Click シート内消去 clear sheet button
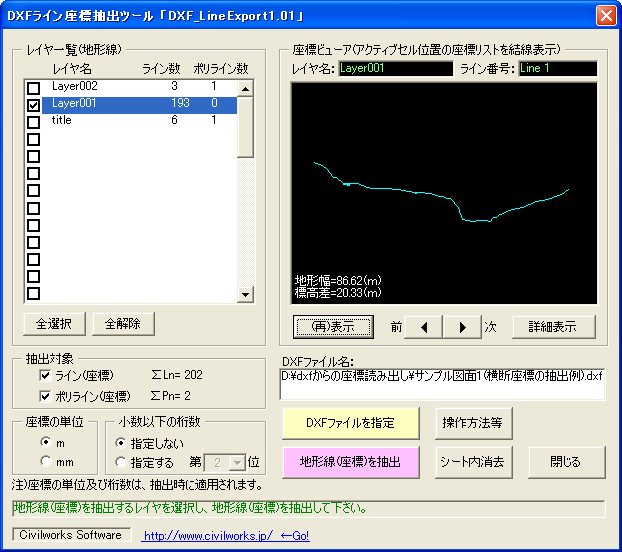 pyautogui.click(x=473, y=462)
